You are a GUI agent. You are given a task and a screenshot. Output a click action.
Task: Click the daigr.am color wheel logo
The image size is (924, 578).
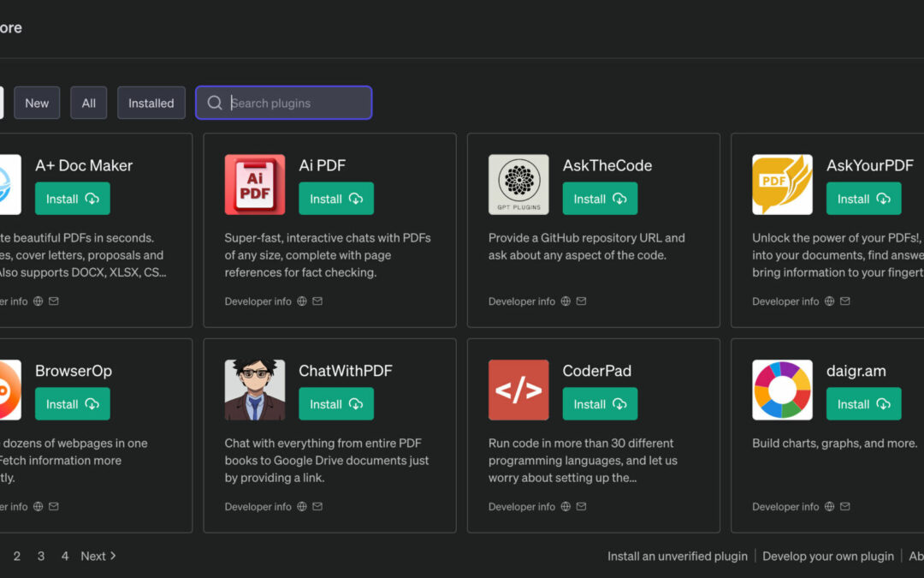(x=781, y=390)
